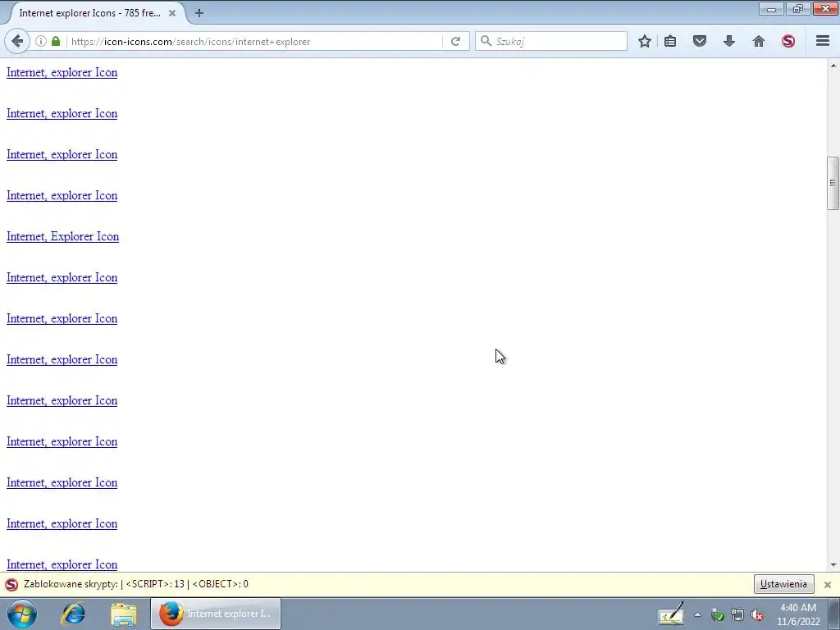Viewport: 840px width, 630px height.
Task: Minimize the Firefox window
Action: (x=771, y=9)
